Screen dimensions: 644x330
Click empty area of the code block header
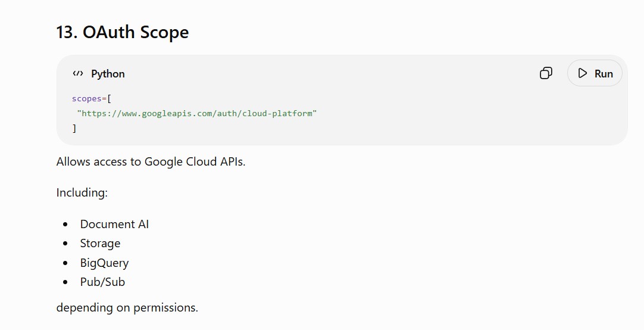[x=329, y=73]
